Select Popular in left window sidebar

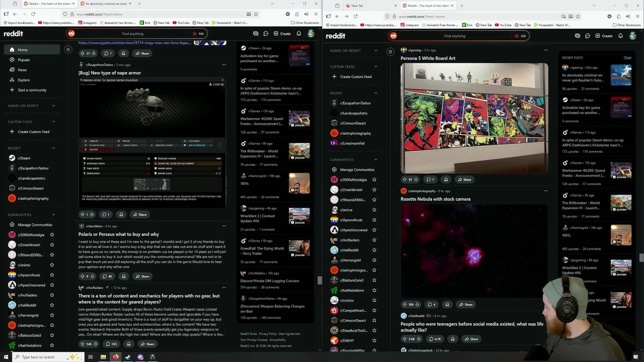point(32,60)
